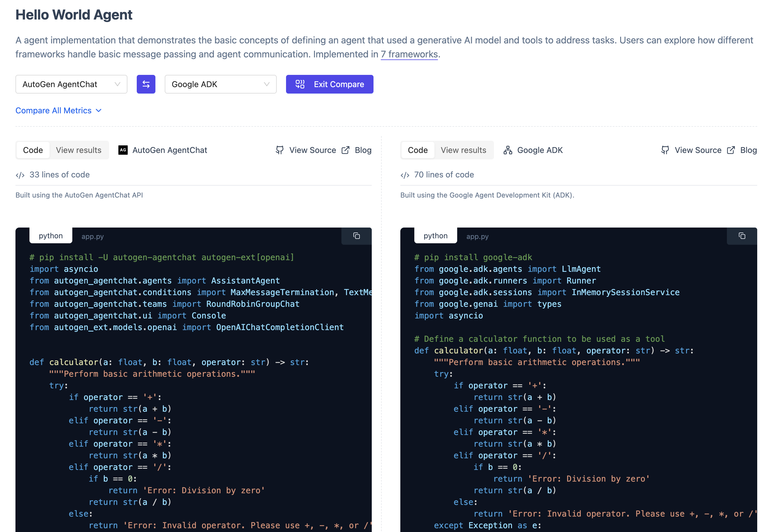Swap the two compared frameworks

click(x=146, y=84)
